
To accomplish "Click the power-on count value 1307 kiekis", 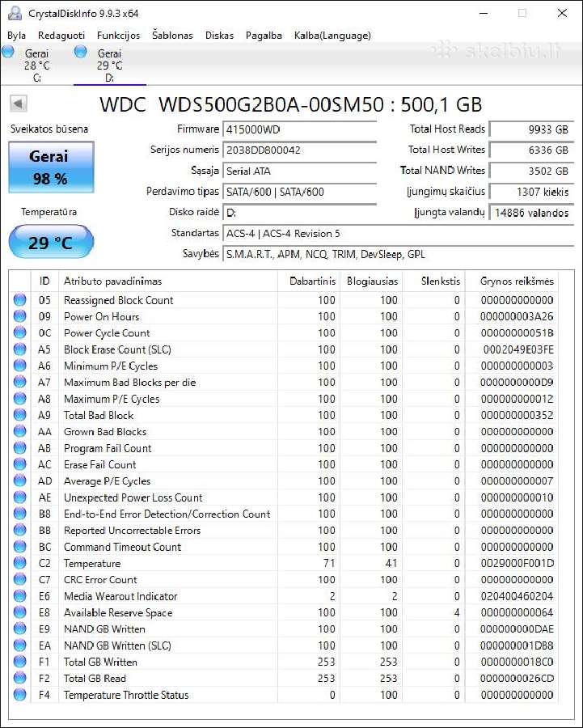I will (531, 192).
